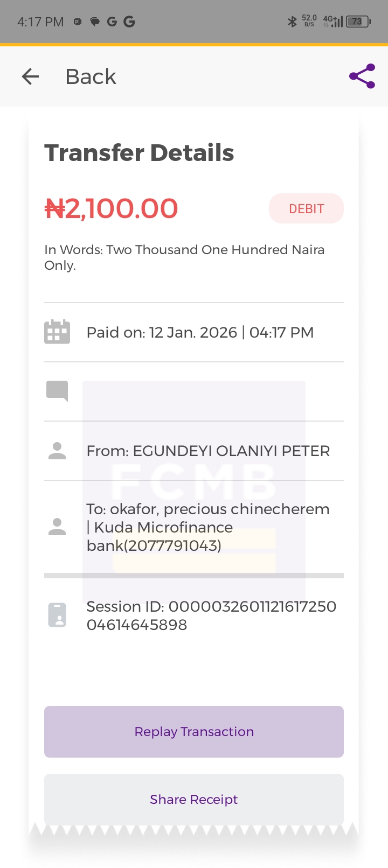Tap the ₦2,100.00 amount
Screen dimensions: 388x868
[x=111, y=208]
